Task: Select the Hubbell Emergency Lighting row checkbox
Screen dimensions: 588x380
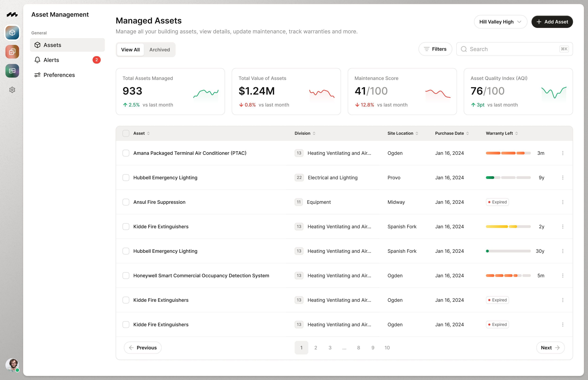Action: point(126,177)
